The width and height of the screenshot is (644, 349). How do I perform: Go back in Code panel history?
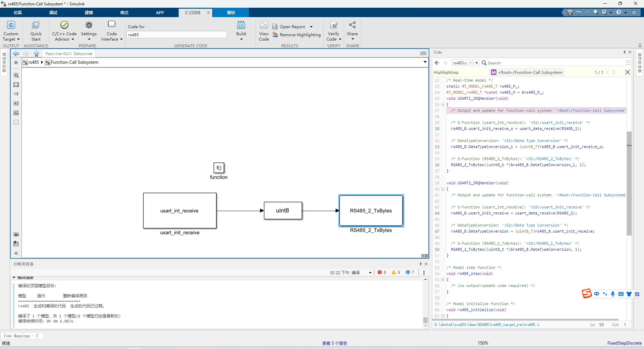(x=437, y=63)
